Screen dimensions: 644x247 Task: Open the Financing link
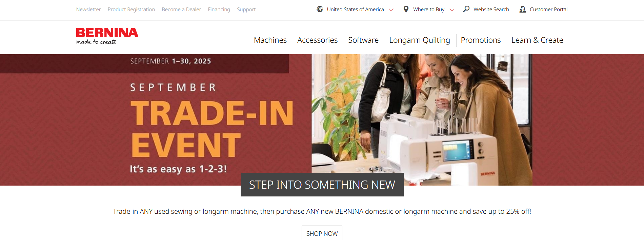pos(219,9)
